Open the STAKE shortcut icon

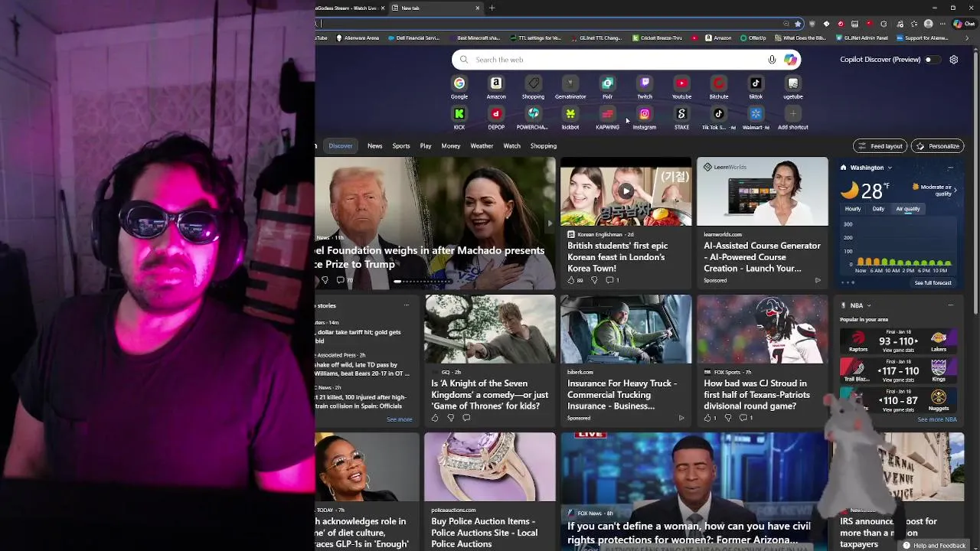[x=681, y=113]
